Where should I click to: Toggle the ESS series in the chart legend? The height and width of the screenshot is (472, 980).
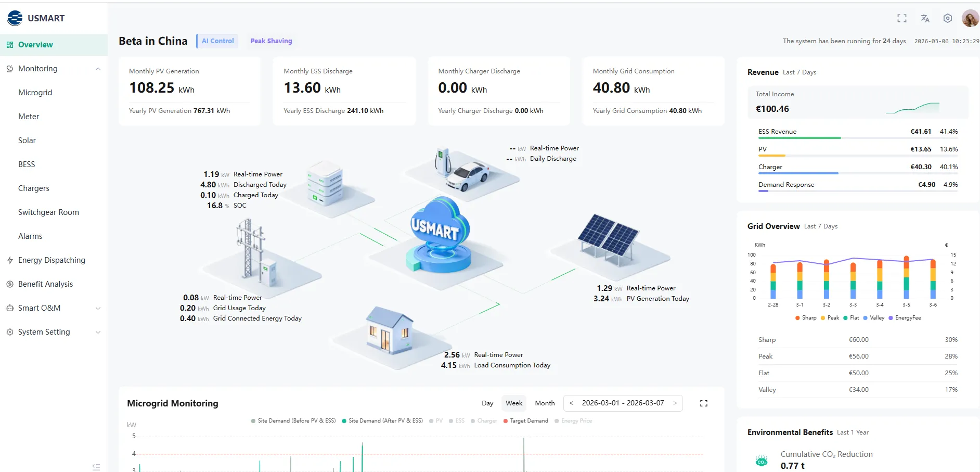[x=457, y=420]
